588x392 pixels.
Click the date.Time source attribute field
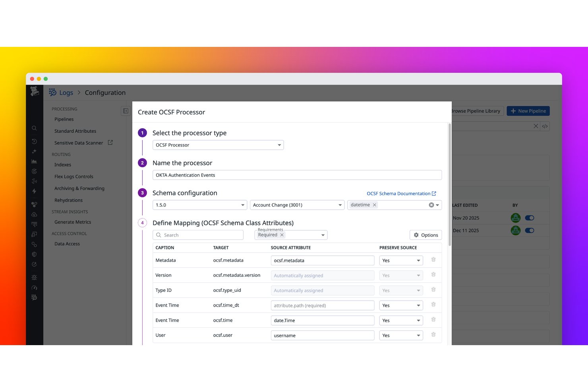[x=323, y=321]
